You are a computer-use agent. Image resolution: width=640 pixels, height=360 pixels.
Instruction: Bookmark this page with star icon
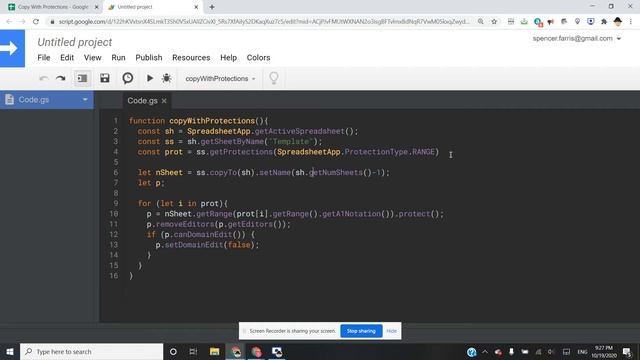point(494,22)
